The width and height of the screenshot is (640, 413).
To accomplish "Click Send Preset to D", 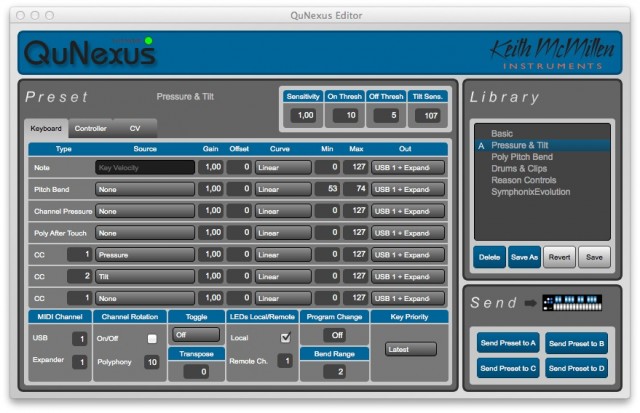I will coord(576,369).
